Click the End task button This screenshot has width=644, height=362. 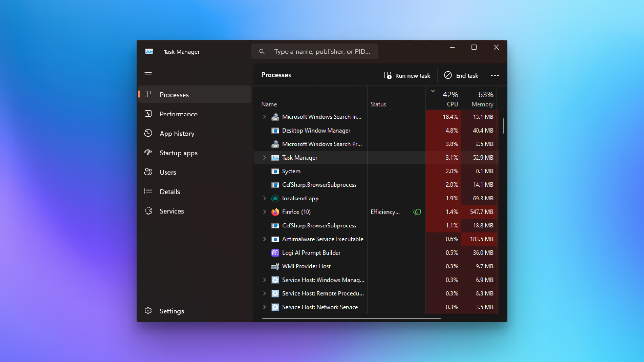point(461,75)
